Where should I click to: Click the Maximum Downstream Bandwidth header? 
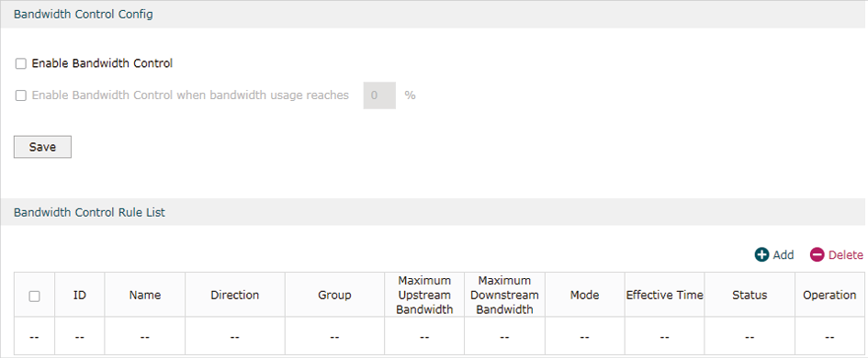(504, 295)
